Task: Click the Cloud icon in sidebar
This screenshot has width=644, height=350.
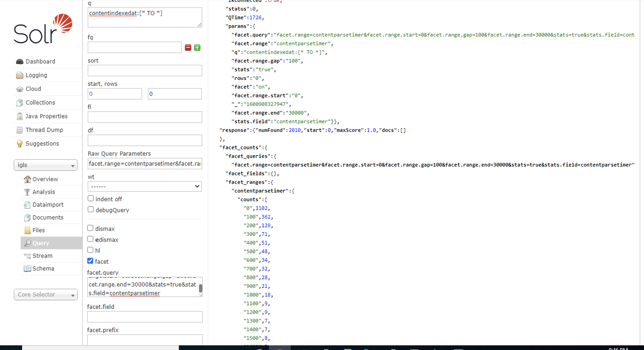Action: (x=19, y=89)
